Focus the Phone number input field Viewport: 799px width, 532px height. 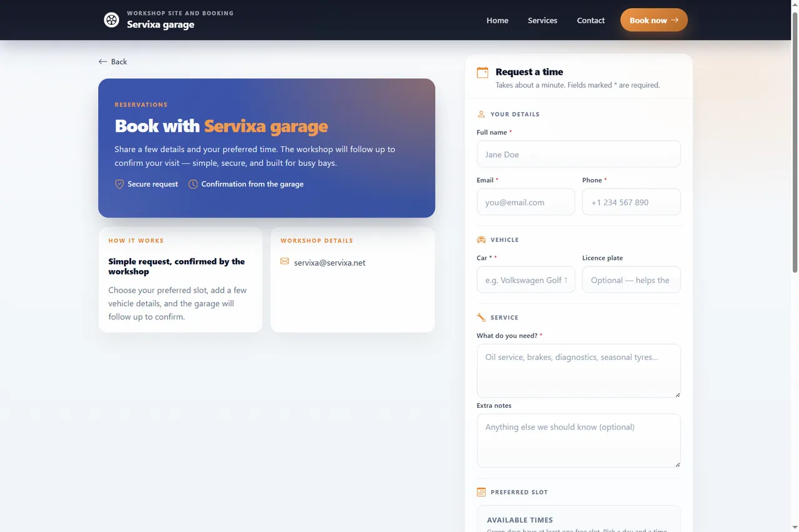click(631, 202)
